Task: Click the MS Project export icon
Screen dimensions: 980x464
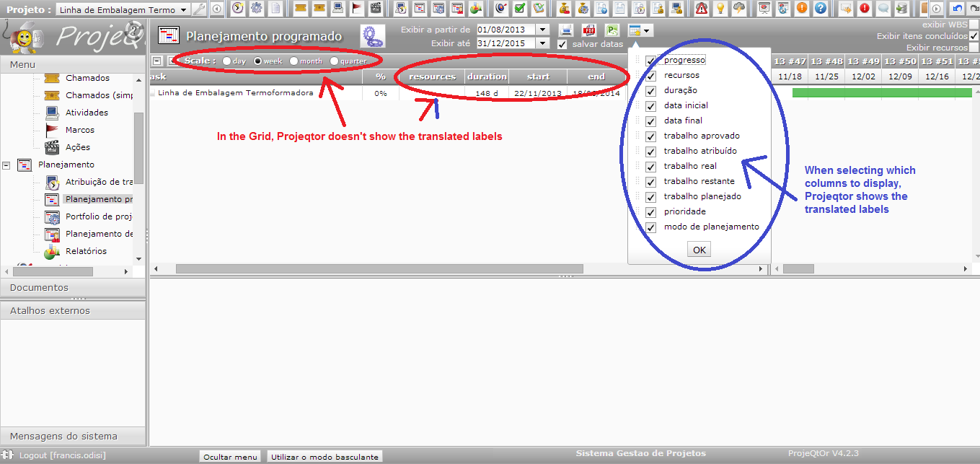Action: click(x=612, y=30)
